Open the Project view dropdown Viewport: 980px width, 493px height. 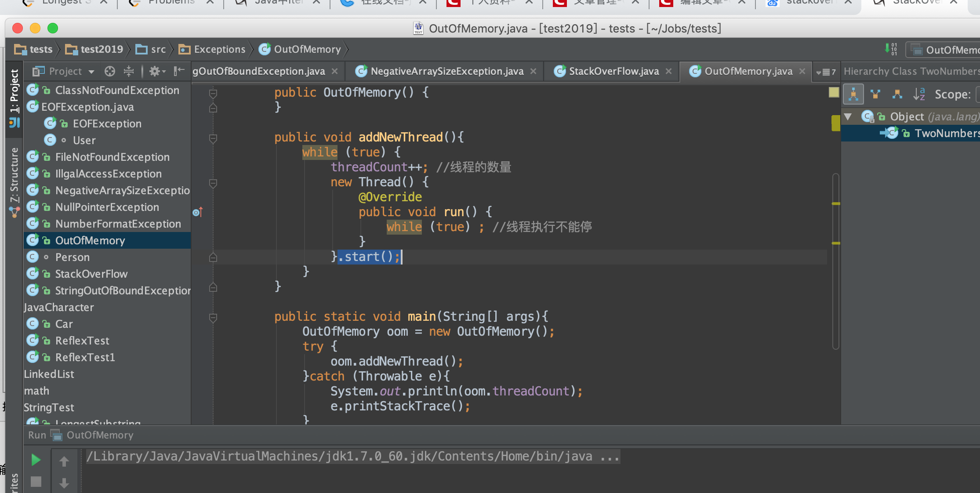tap(91, 71)
